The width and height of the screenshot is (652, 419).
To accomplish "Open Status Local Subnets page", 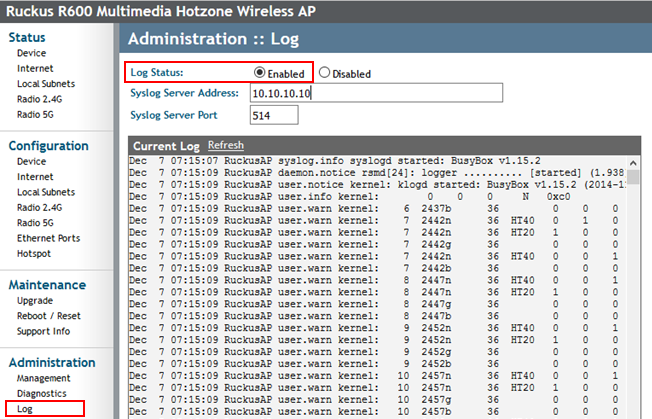I will (46, 84).
